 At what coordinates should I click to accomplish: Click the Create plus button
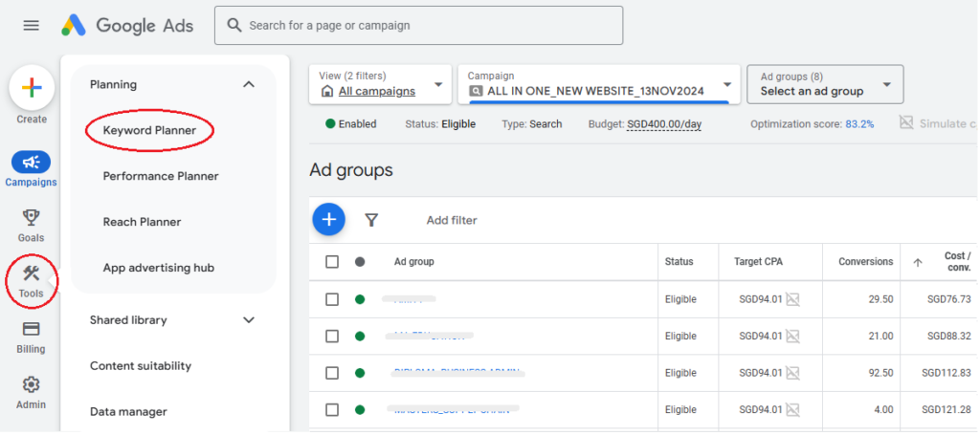click(x=32, y=88)
